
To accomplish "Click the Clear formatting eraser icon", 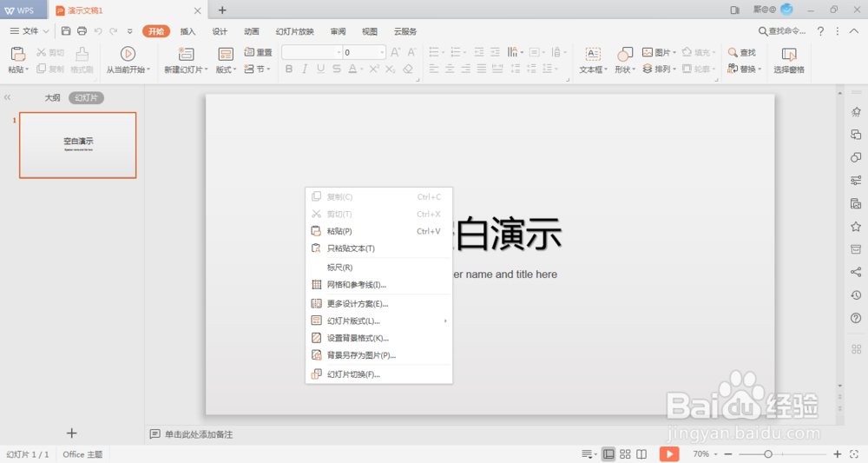I will tap(408, 69).
